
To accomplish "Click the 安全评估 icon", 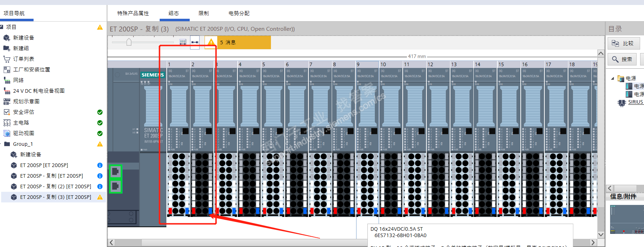I will (7, 112).
